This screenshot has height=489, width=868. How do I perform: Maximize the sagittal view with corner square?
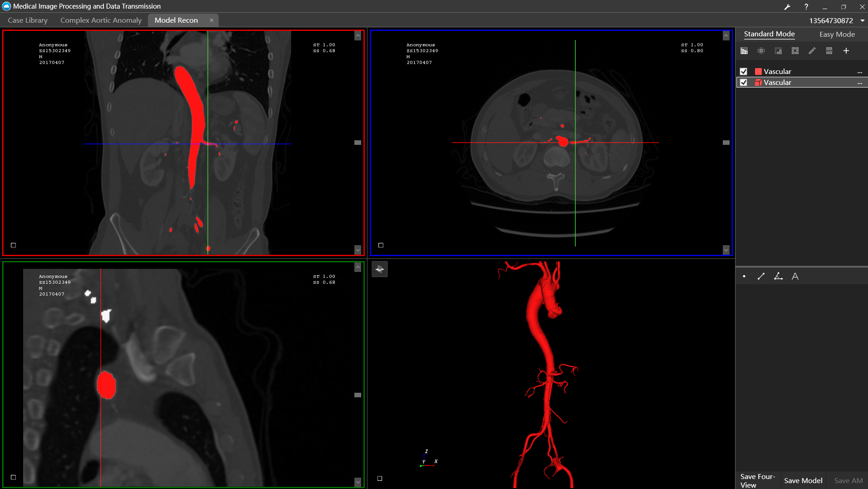pyautogui.click(x=14, y=477)
